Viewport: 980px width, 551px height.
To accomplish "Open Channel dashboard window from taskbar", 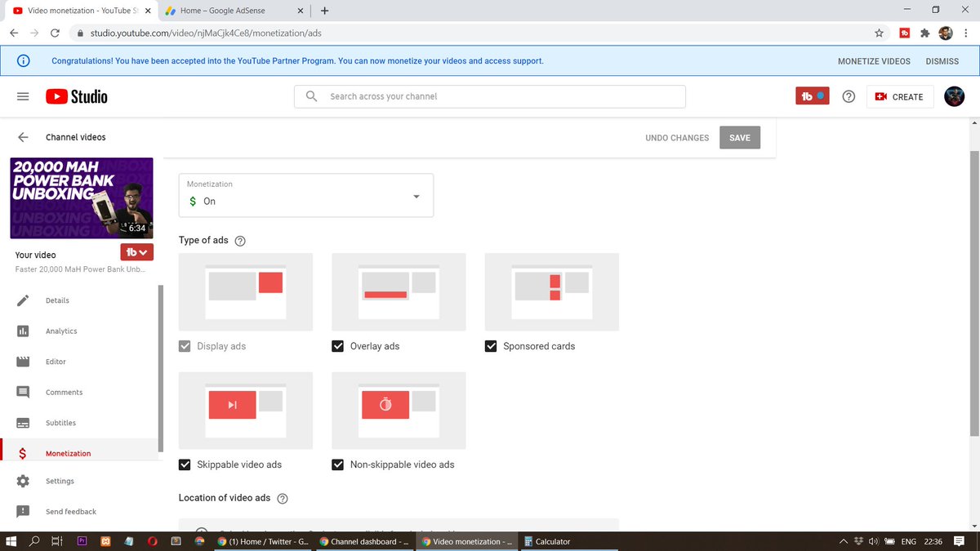I will pyautogui.click(x=364, y=541).
